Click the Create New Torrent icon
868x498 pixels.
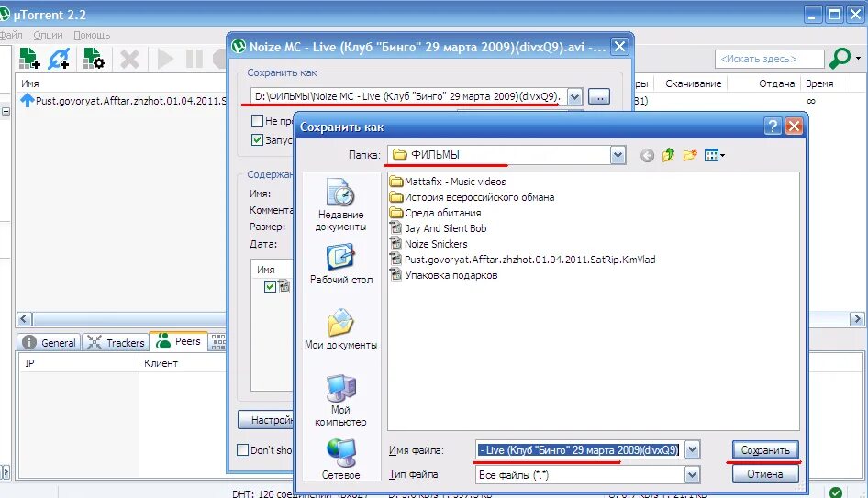pos(94,58)
